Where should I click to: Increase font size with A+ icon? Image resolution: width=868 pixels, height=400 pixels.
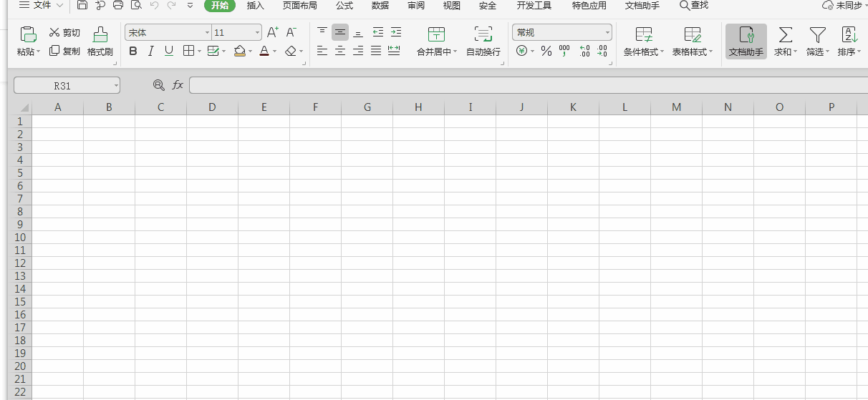tap(273, 32)
